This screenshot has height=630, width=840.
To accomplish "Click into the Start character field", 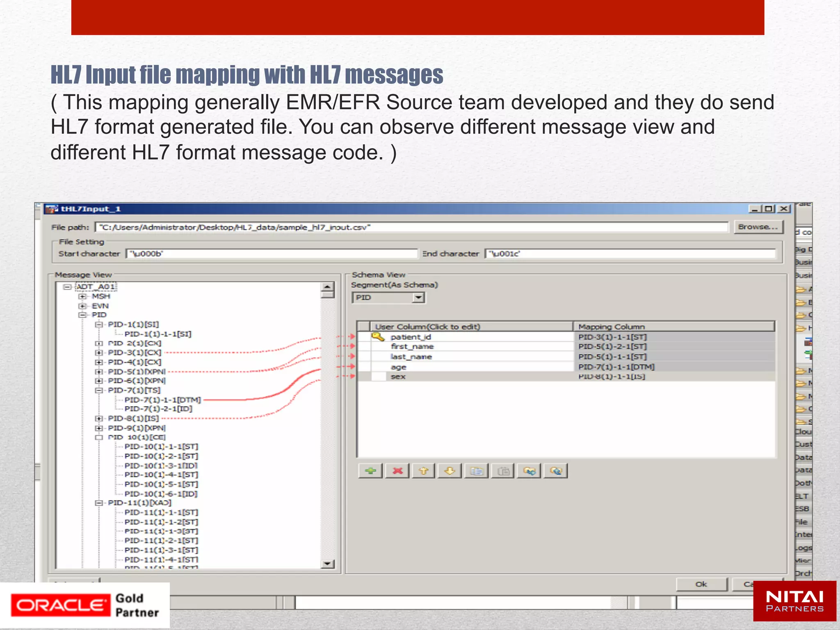I will [x=271, y=254].
